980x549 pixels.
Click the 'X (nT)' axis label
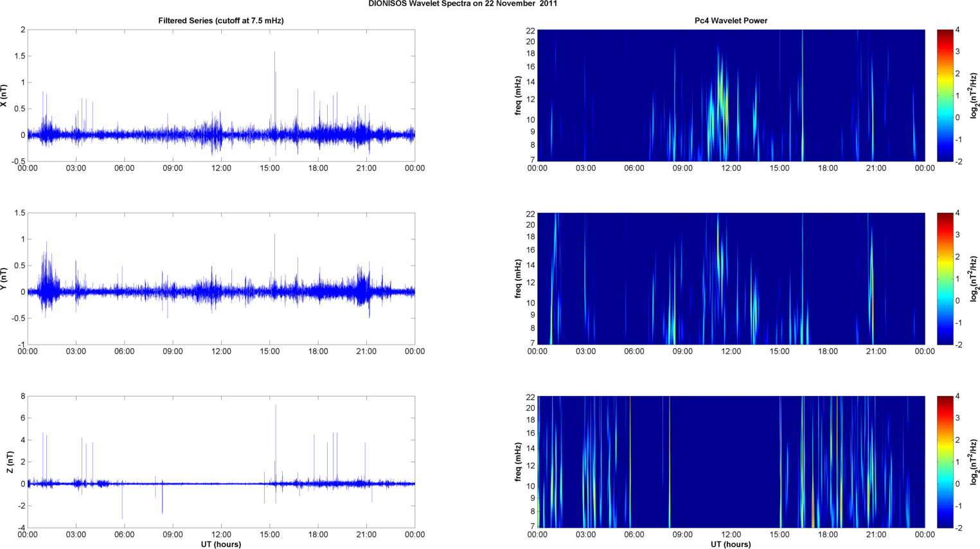(x=4, y=96)
